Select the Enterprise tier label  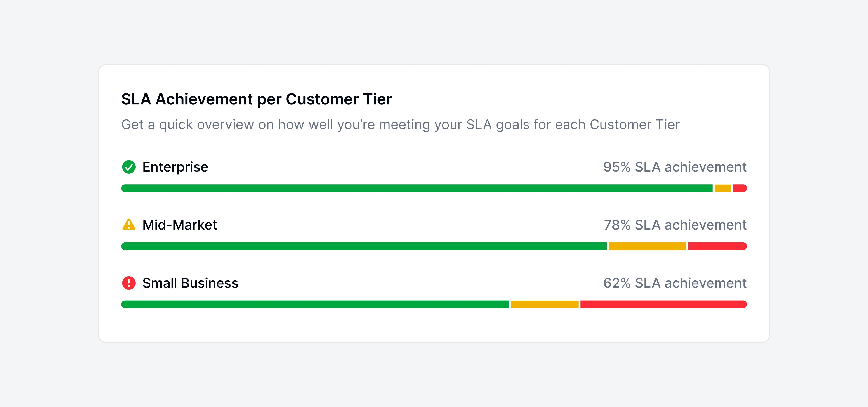click(175, 167)
